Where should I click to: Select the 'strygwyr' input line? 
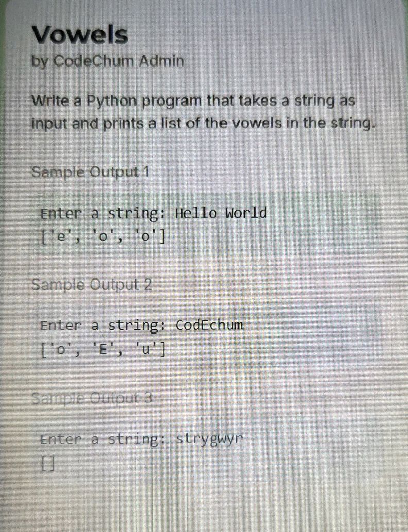coord(142,439)
